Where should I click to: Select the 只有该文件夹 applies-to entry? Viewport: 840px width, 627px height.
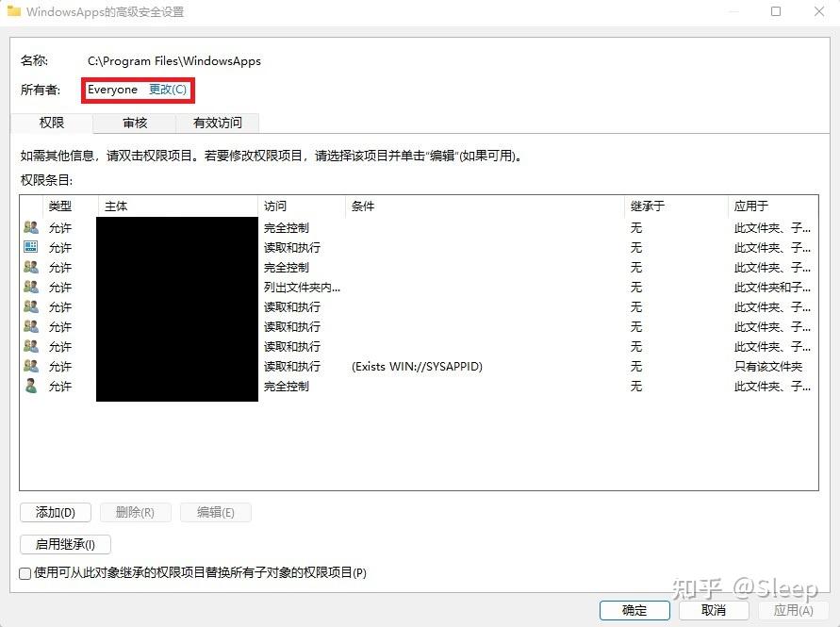(x=768, y=367)
